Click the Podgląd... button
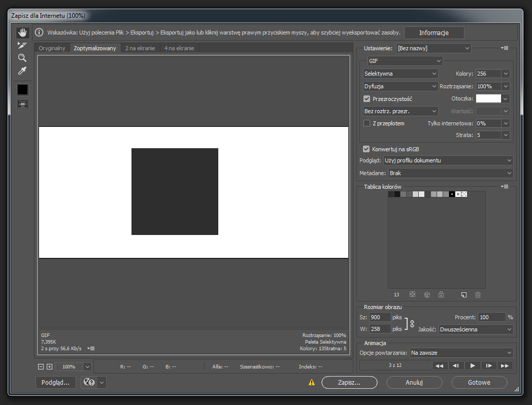 click(x=56, y=382)
